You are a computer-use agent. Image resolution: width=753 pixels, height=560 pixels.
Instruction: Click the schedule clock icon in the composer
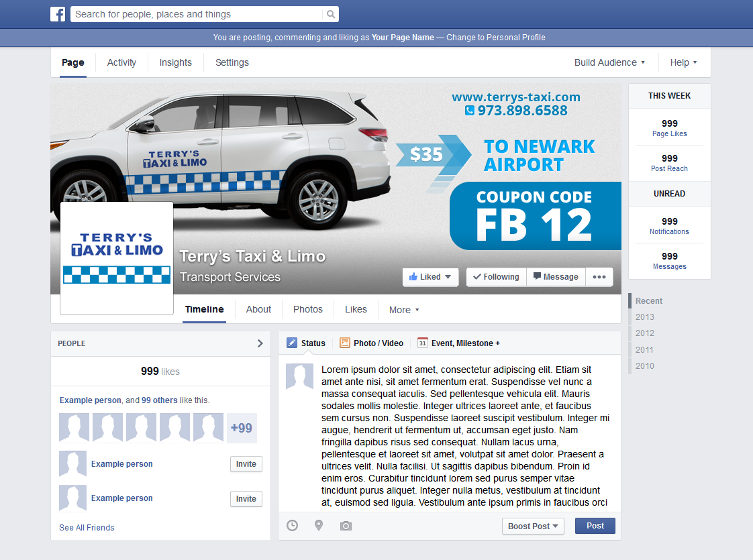pyautogui.click(x=292, y=526)
